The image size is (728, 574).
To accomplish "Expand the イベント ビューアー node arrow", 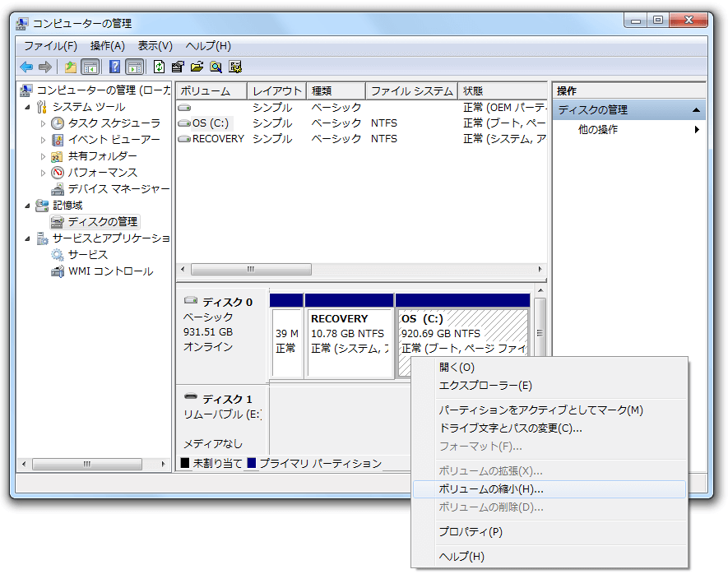I will (x=43, y=140).
